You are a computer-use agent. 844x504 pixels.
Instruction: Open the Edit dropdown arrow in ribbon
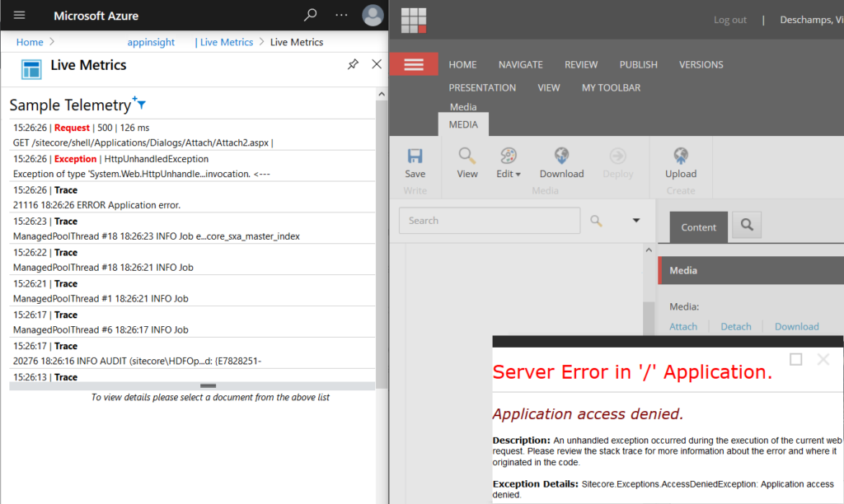[518, 175]
